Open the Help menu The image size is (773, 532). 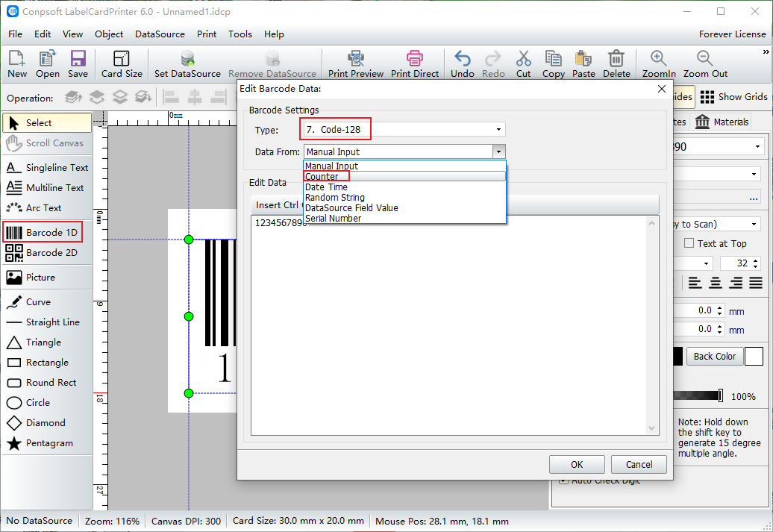(274, 34)
